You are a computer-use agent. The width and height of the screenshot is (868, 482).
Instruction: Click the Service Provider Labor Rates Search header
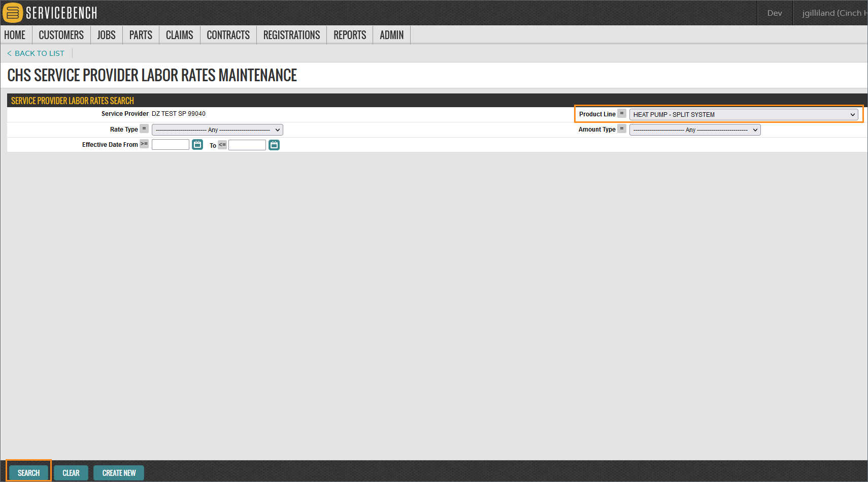(73, 101)
